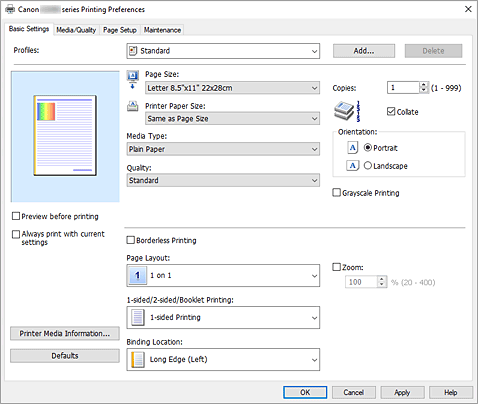Uncheck the Collate option
Screen dimensions: 478x404
[x=391, y=111]
